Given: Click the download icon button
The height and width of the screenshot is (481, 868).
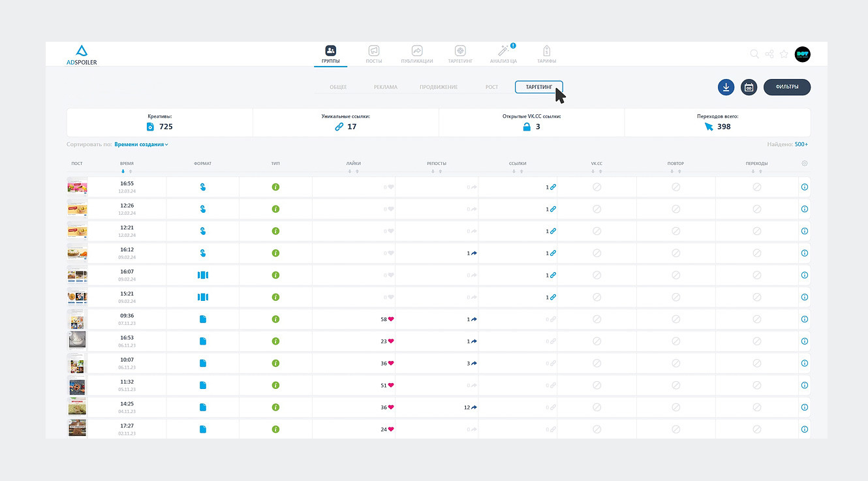Looking at the screenshot, I should [726, 87].
